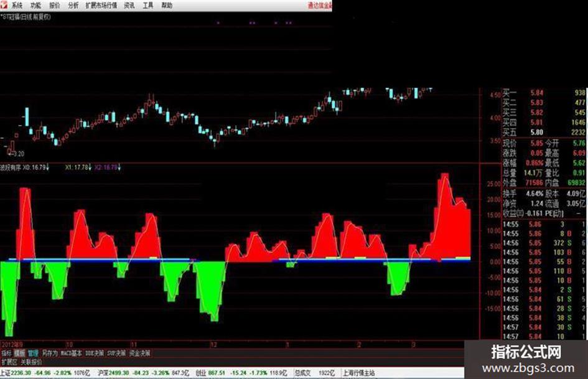Click the 内盘 value 69832
This screenshot has width=588, height=379.
pos(577,183)
